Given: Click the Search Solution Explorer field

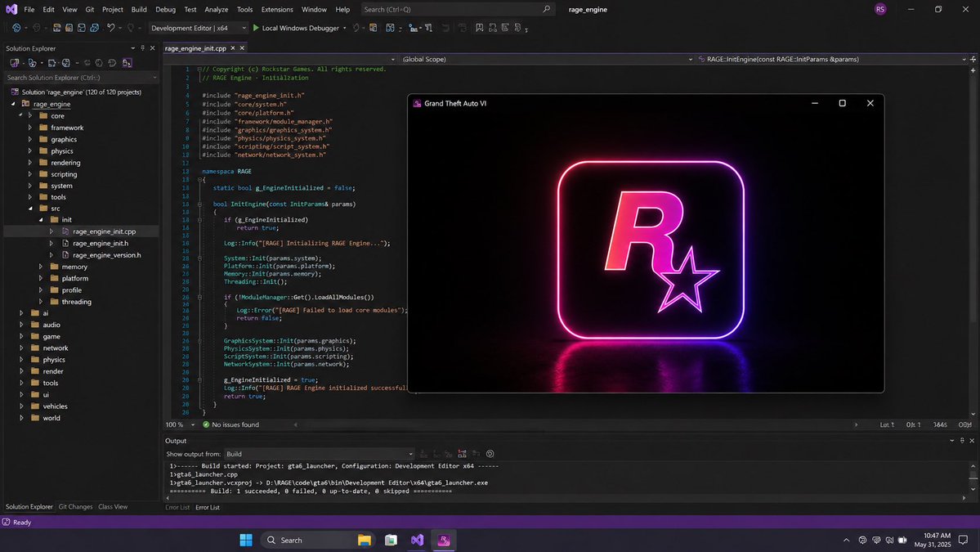Looking at the screenshot, I should tap(81, 78).
